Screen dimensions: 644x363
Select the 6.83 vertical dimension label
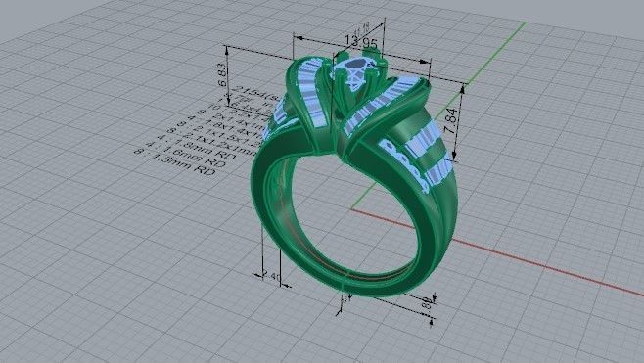(x=222, y=74)
